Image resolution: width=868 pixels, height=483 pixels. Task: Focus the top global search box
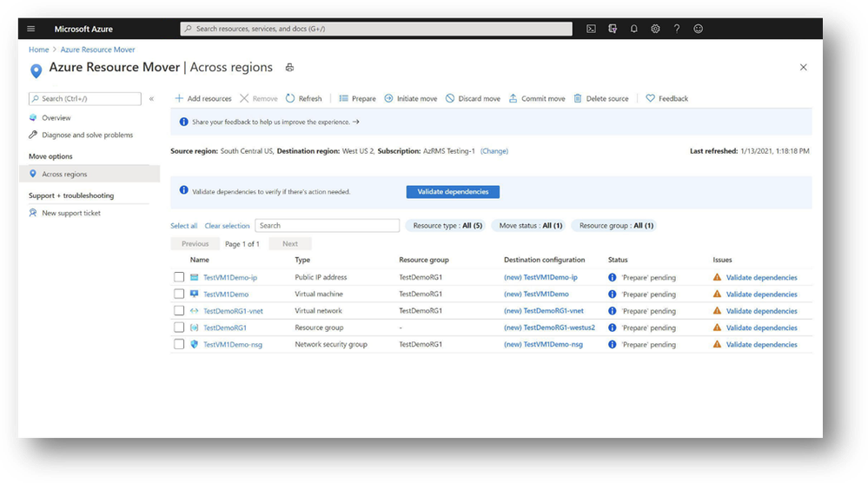pyautogui.click(x=376, y=29)
